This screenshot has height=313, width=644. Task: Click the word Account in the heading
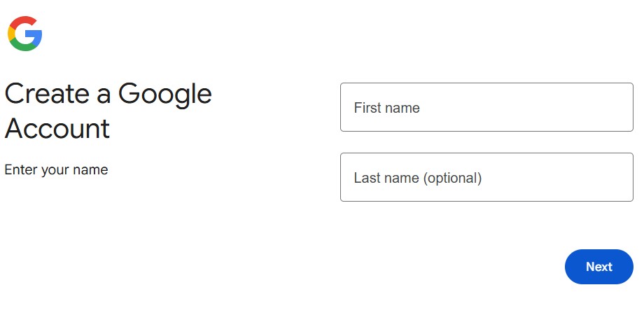tap(57, 129)
